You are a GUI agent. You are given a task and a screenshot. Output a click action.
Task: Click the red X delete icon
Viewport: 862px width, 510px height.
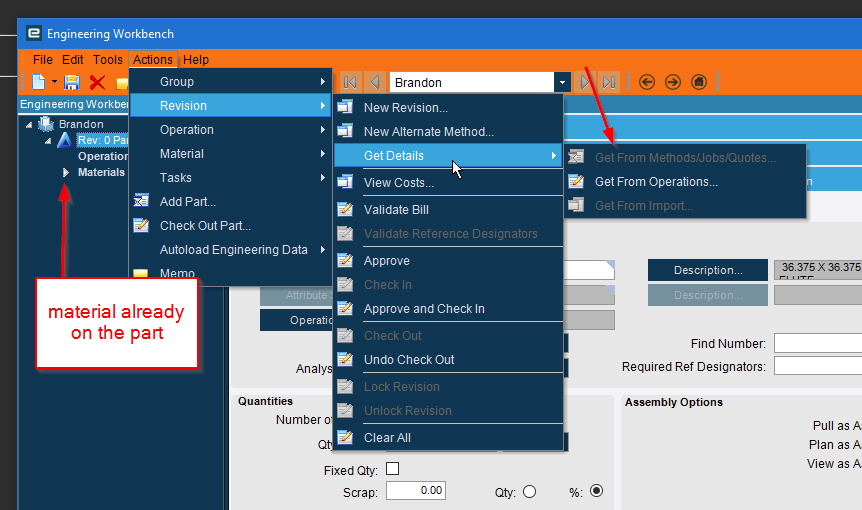pyautogui.click(x=97, y=82)
